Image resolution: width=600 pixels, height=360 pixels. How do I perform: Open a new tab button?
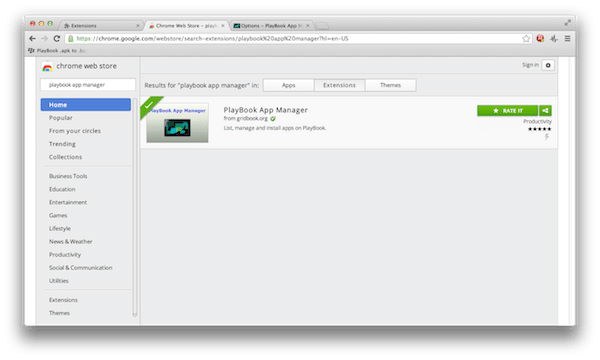click(322, 26)
